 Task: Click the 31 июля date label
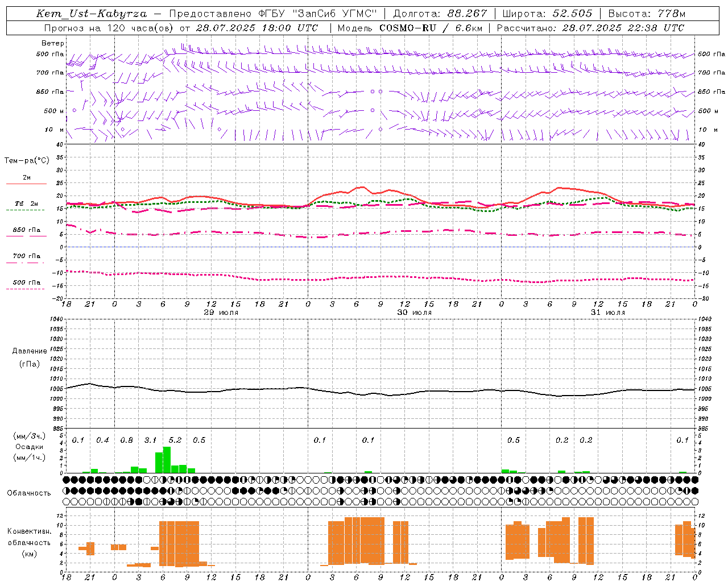point(608,313)
